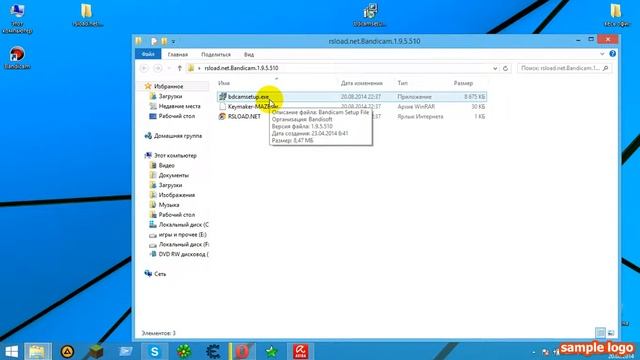Screen dimensions: 640x360
Task: Click Properties icon in quick access toolbar
Action: [x=154, y=41]
